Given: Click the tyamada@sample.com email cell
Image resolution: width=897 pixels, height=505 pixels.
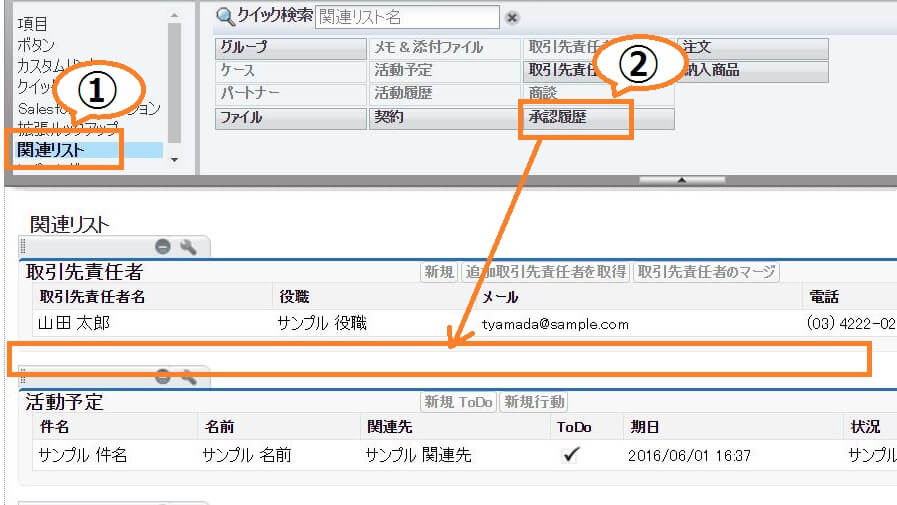Looking at the screenshot, I should (x=555, y=324).
